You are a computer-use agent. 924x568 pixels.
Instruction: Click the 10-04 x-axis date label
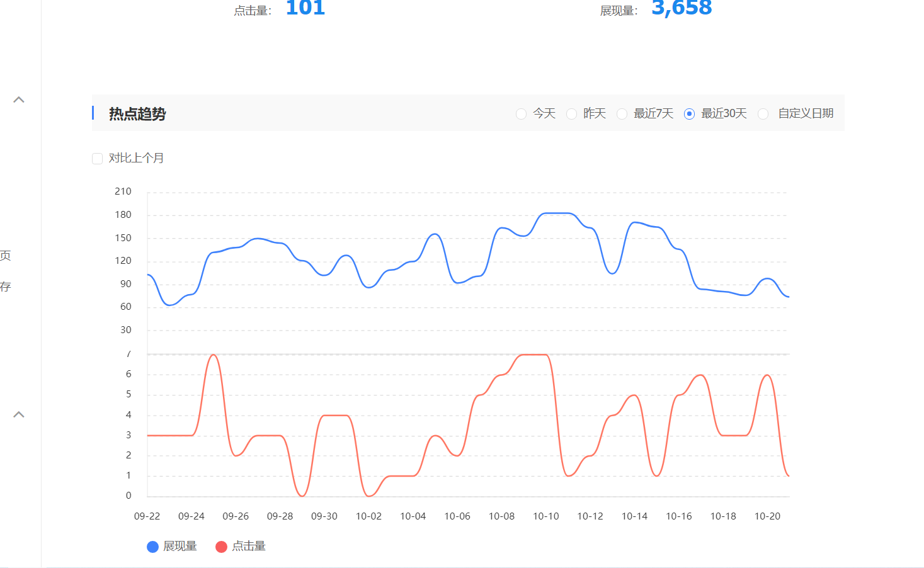[413, 516]
